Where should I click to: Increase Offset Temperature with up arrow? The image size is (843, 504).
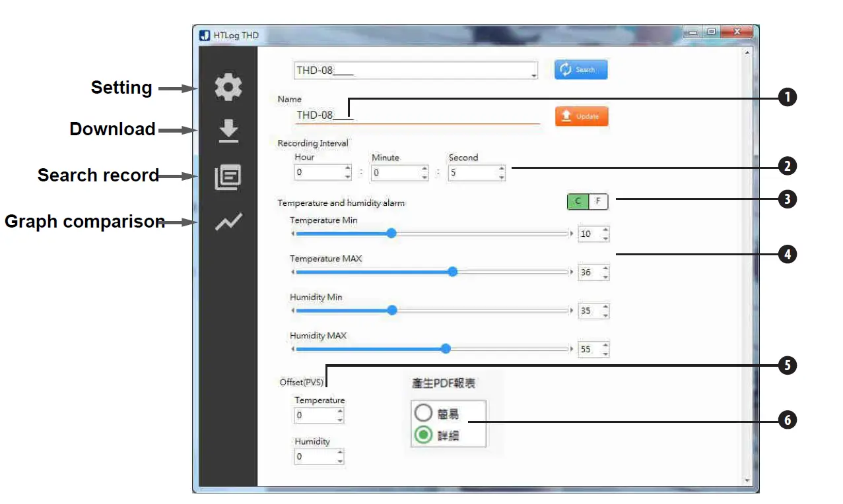341,412
